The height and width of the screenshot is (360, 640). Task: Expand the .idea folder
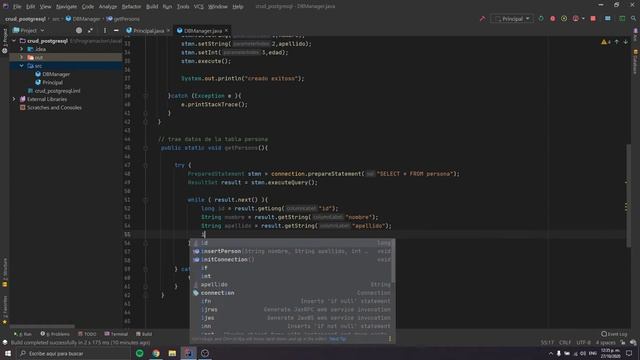coord(22,49)
